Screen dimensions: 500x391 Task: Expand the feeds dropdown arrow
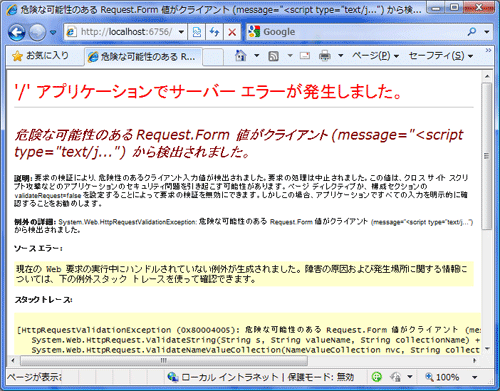[290, 56]
